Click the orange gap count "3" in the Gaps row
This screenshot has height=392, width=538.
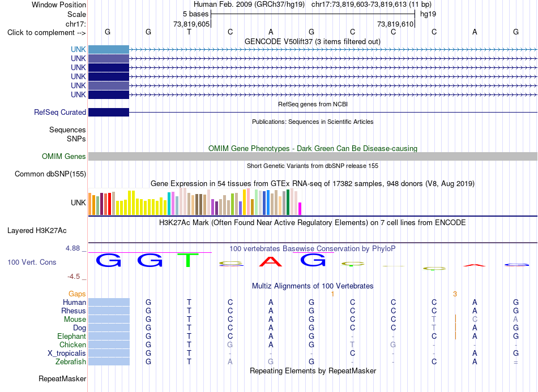coord(455,294)
